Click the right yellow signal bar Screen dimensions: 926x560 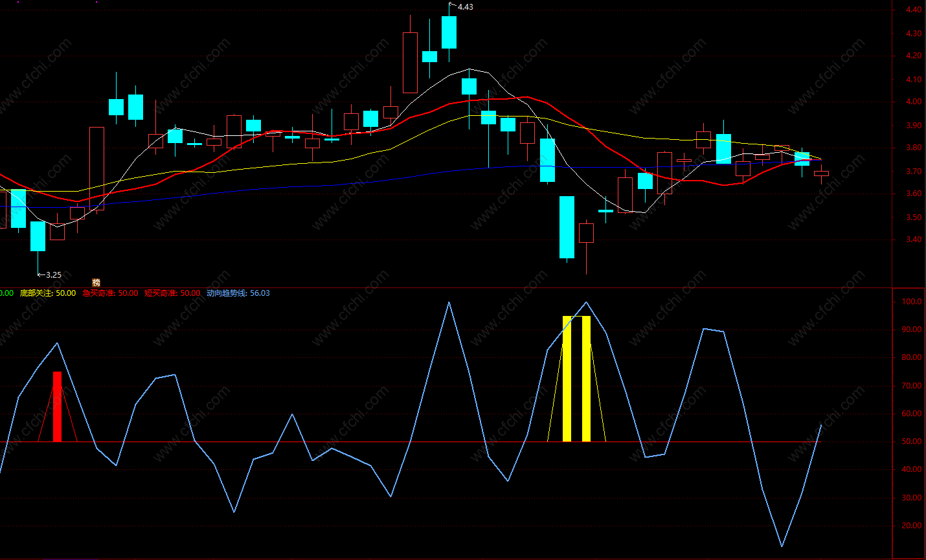(586, 379)
